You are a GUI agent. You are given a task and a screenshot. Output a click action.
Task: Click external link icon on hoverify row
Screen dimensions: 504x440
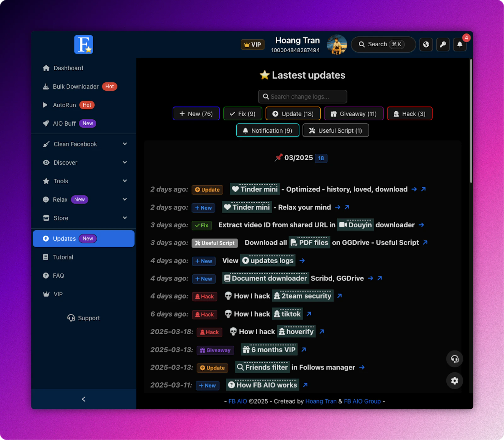(x=322, y=332)
